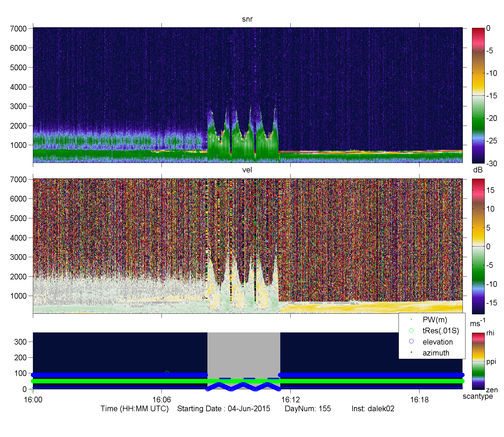Click the -25 tick on snr colorbar
Image resolution: width=504 pixels, height=437 pixels.
point(492,141)
